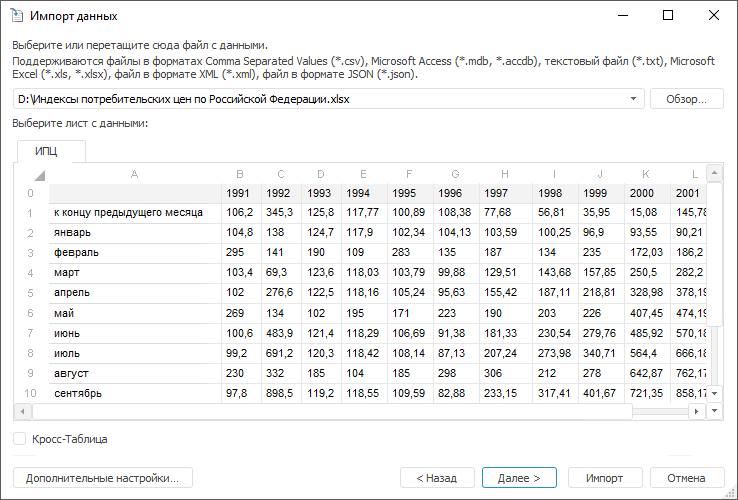Viewport: 738px width, 500px height.
Task: Enable the Кросс-Таблица checkbox
Action: pyautogui.click(x=20, y=439)
